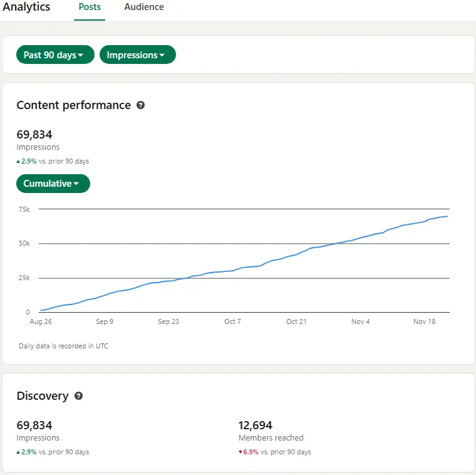The image size is (476, 475).
Task: Switch to the Audience tab
Action: (x=144, y=8)
